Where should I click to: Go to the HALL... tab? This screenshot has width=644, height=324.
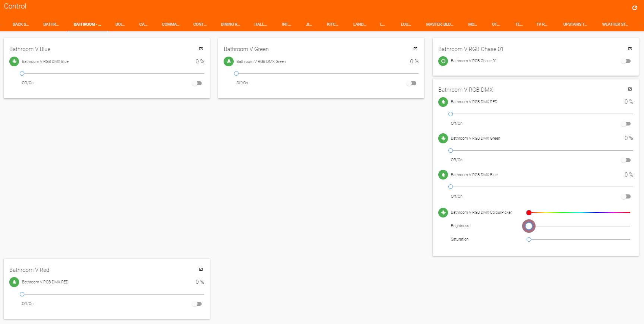[261, 24]
